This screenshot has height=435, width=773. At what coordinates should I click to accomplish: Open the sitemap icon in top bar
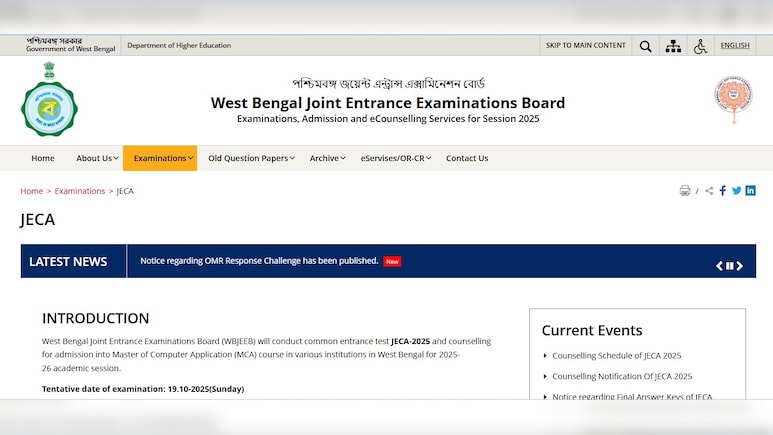pos(673,46)
